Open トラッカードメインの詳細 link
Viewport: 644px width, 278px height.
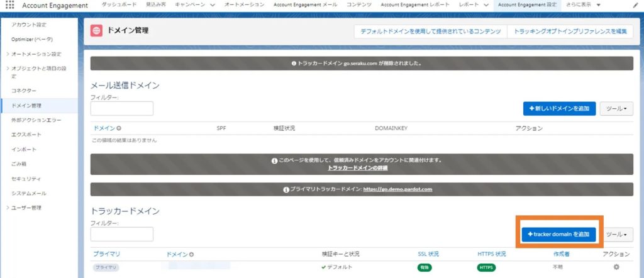click(358, 168)
